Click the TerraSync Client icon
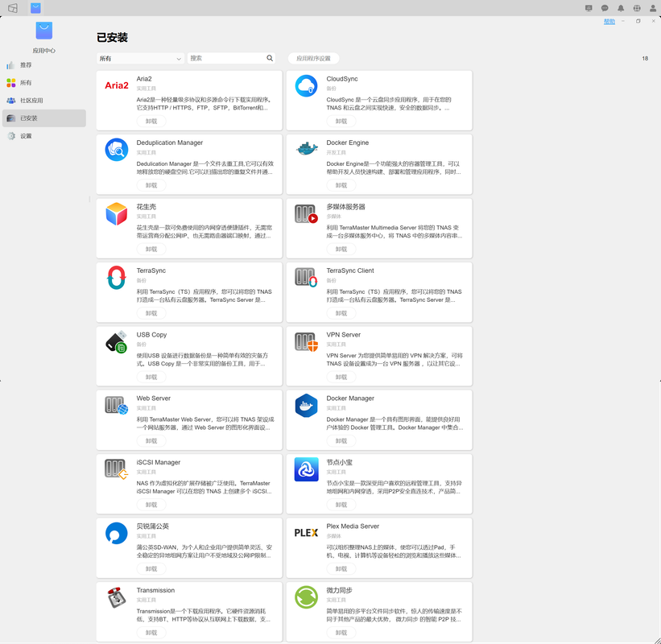Viewport: 661px width, 644px height. point(306,278)
